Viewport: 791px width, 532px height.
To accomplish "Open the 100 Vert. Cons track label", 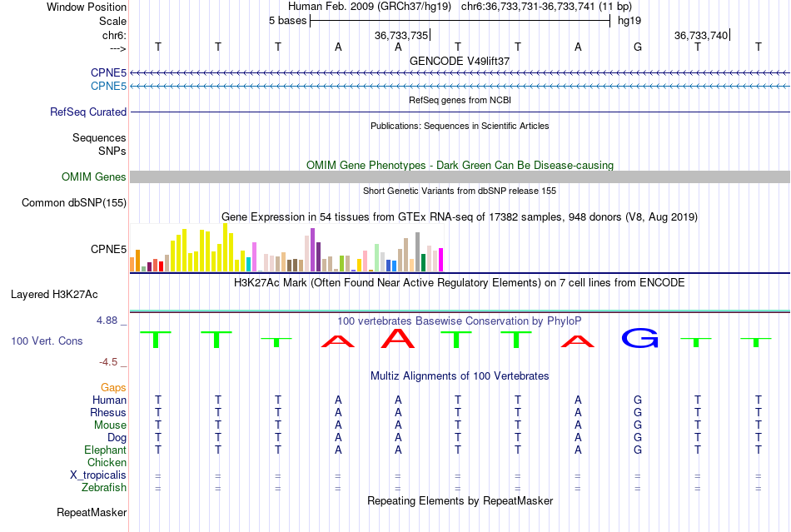I will 47,341.
